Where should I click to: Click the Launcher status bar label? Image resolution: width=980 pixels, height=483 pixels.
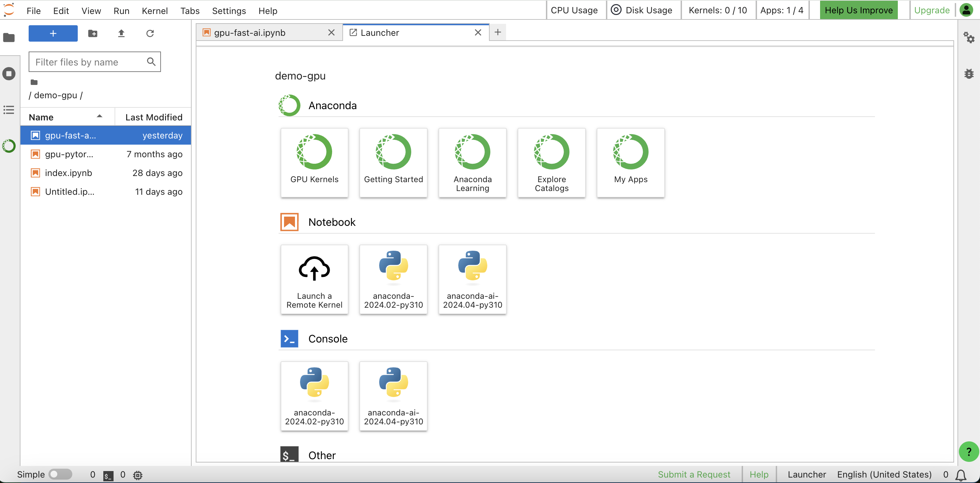click(x=806, y=474)
